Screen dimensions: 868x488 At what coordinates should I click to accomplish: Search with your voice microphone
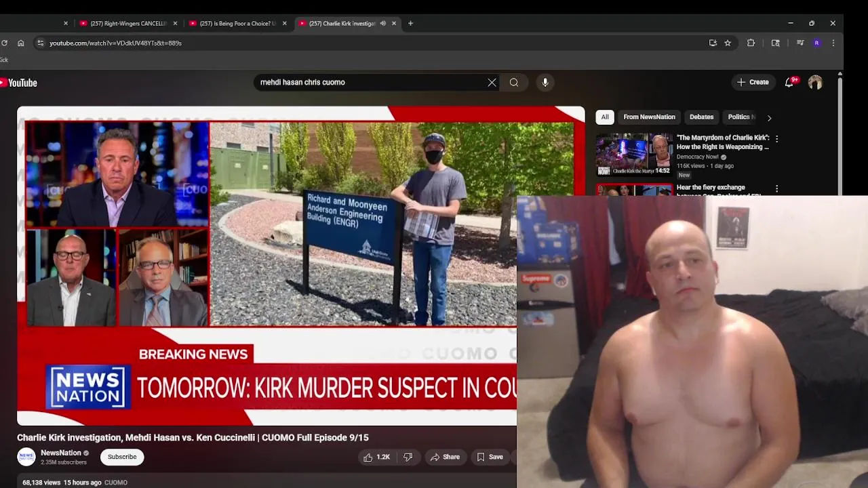click(545, 82)
